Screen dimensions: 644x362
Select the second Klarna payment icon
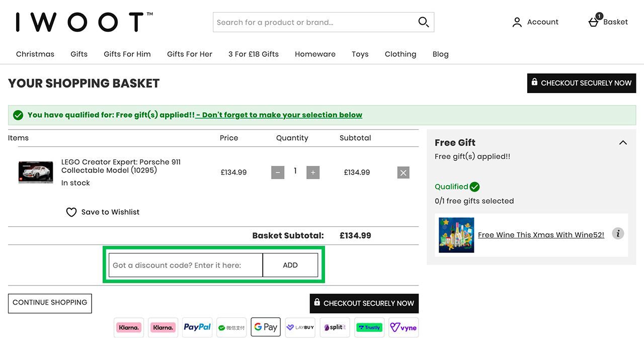(163, 327)
